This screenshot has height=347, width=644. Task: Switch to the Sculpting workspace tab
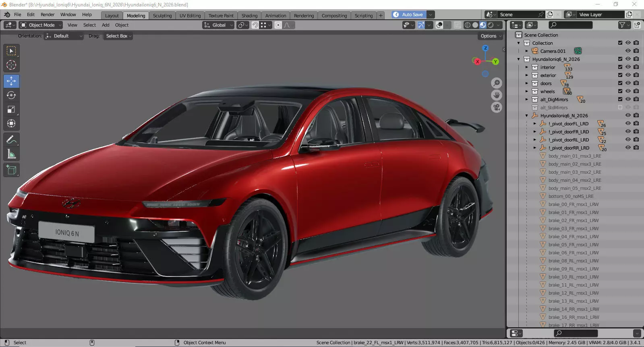pos(162,16)
